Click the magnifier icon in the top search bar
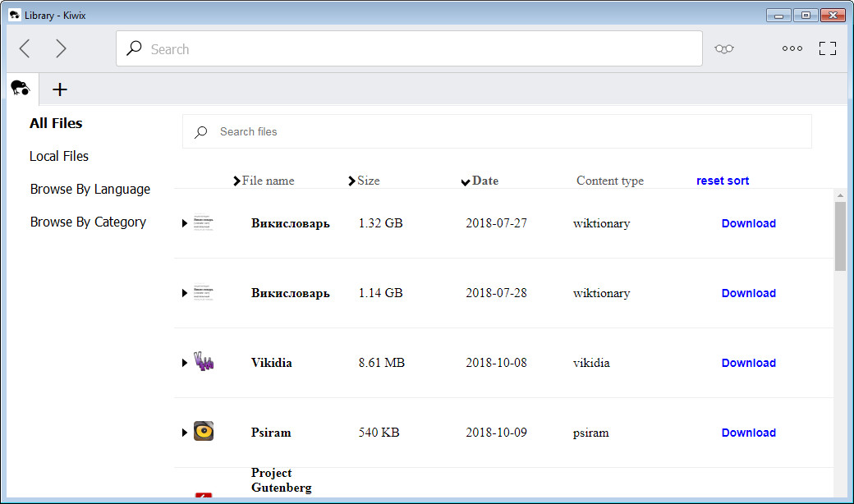The width and height of the screenshot is (854, 504). 134,48
